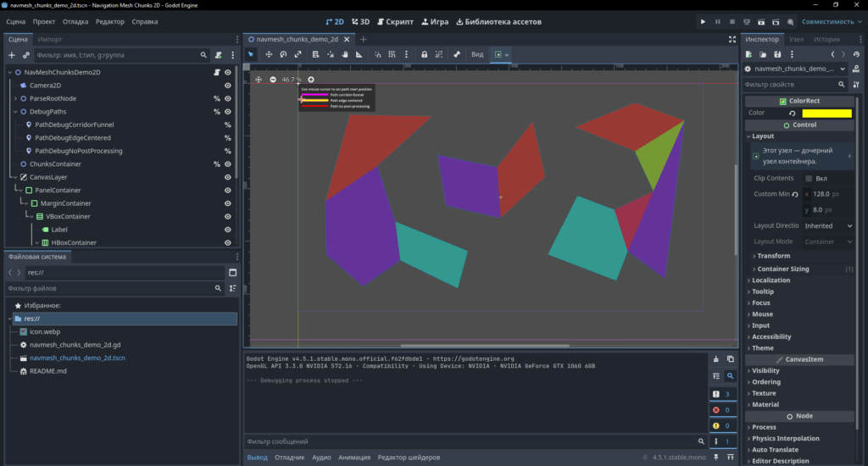Open the Отладка menu

coord(75,21)
